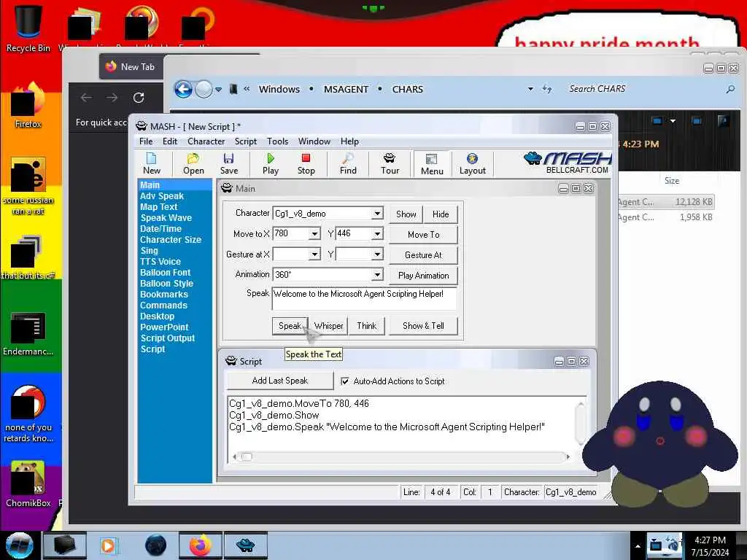Save the script using the Save icon
The height and width of the screenshot is (560, 747).
228,164
